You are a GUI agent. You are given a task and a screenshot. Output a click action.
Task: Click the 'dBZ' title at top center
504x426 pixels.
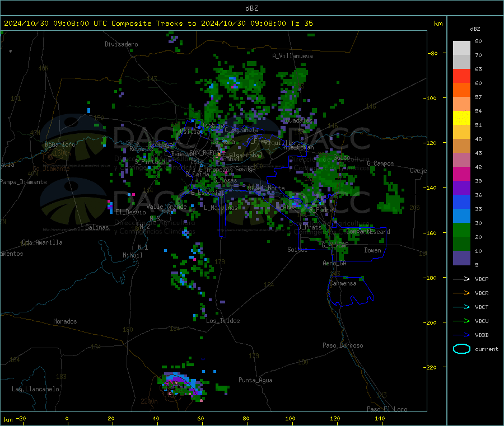click(251, 8)
